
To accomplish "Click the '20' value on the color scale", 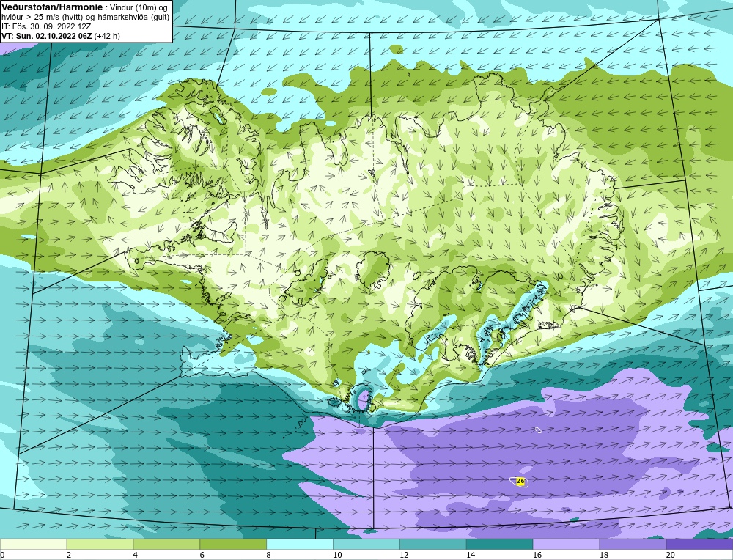I will click(671, 555).
